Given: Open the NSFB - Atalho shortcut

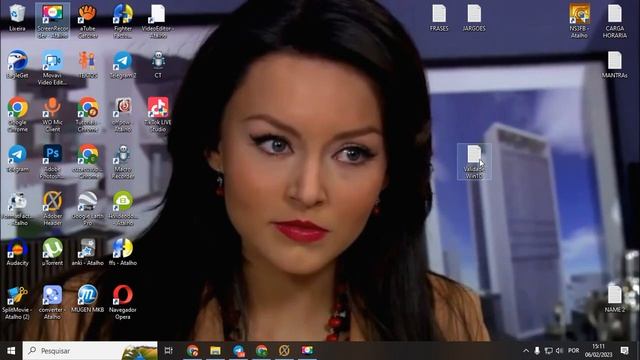Looking at the screenshot, I should coord(580,21).
